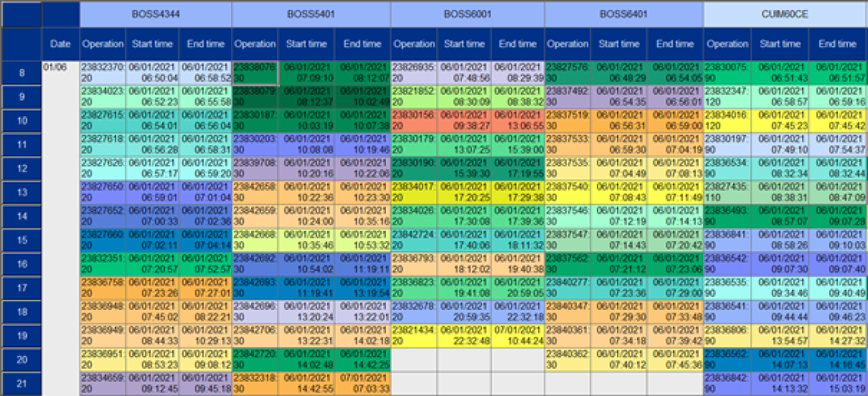Click End time header under CUIM60CE
Image resolution: width=868 pixels, height=396 pixels.
click(x=837, y=44)
